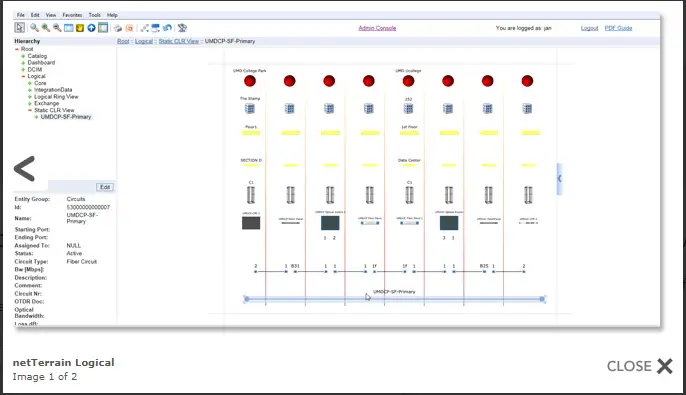
Task: Click the satellite dish discovery icon
Action: tap(182, 28)
